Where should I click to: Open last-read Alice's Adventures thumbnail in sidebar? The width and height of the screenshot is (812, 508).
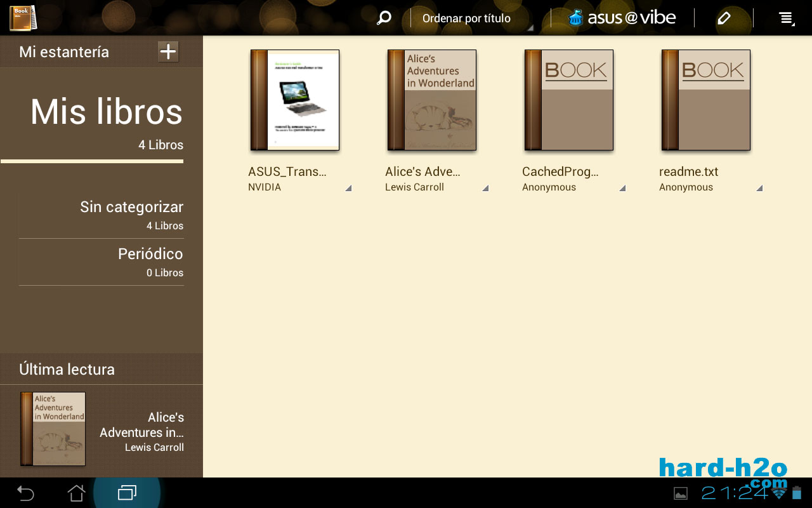[53, 429]
